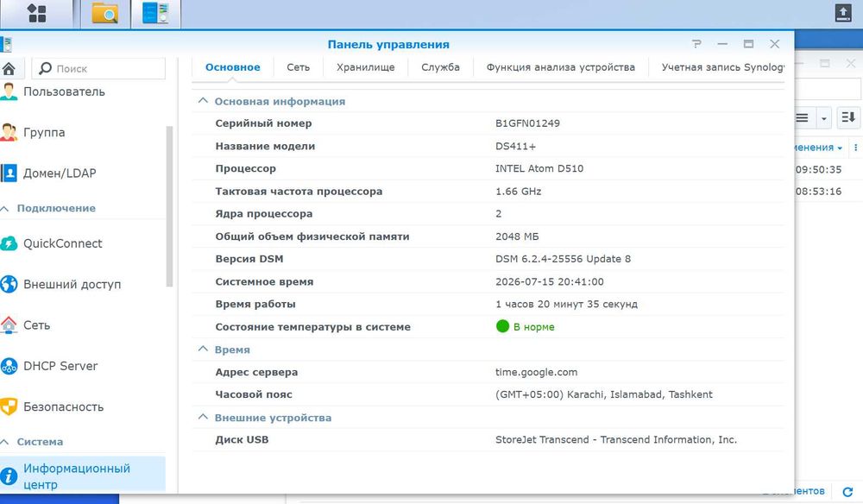863x504 pixels.
Task: Open the Учетная запись Synology tab
Action: [722, 67]
